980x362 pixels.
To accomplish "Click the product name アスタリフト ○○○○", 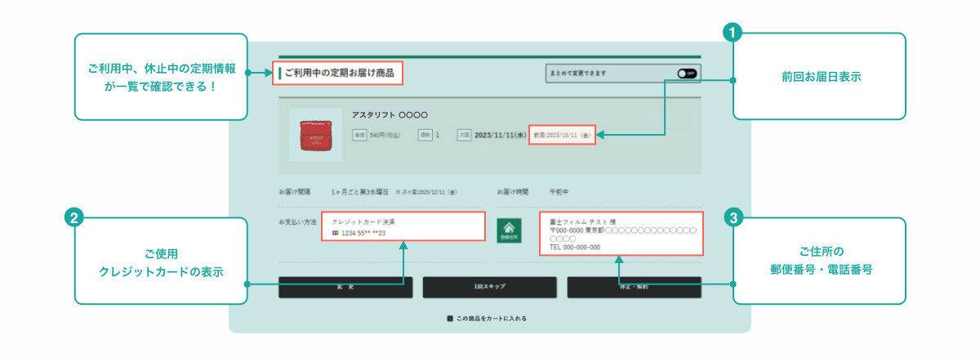I will pos(390,115).
